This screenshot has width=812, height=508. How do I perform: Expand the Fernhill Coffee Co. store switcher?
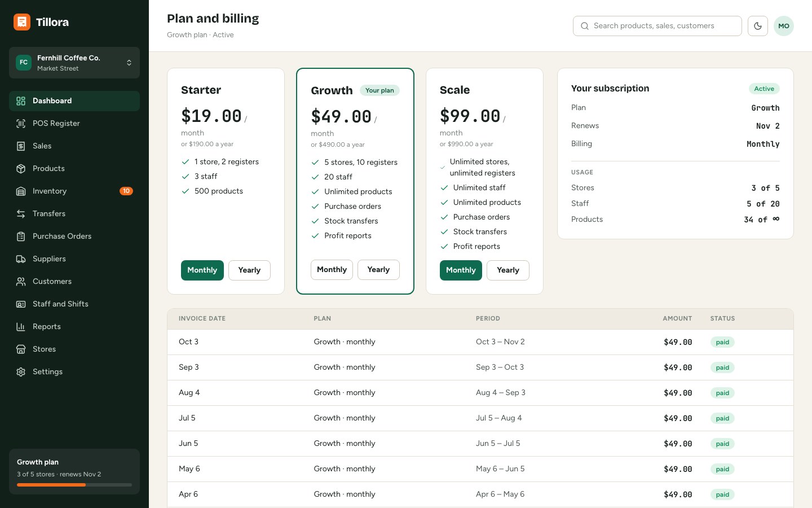tap(74, 63)
